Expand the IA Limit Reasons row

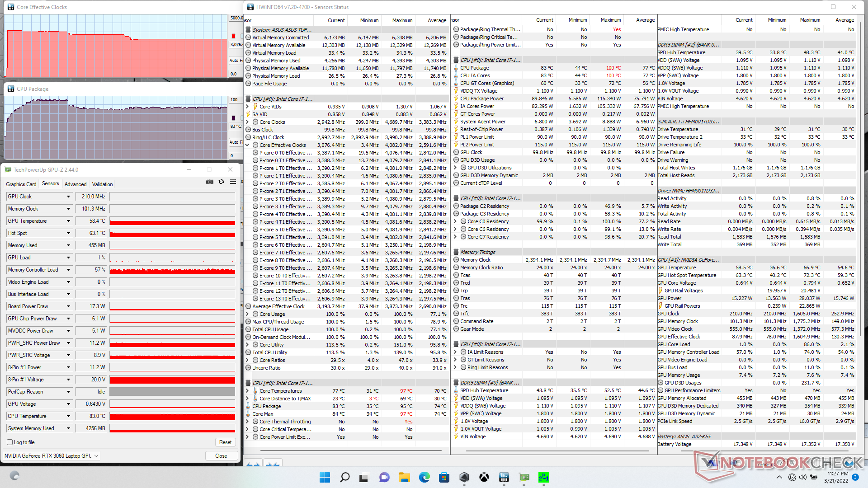point(455,352)
